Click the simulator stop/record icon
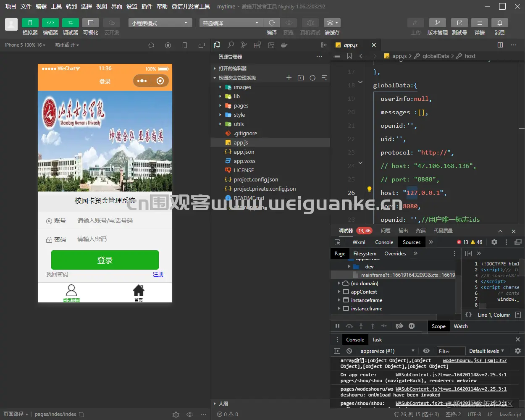 [x=168, y=45]
